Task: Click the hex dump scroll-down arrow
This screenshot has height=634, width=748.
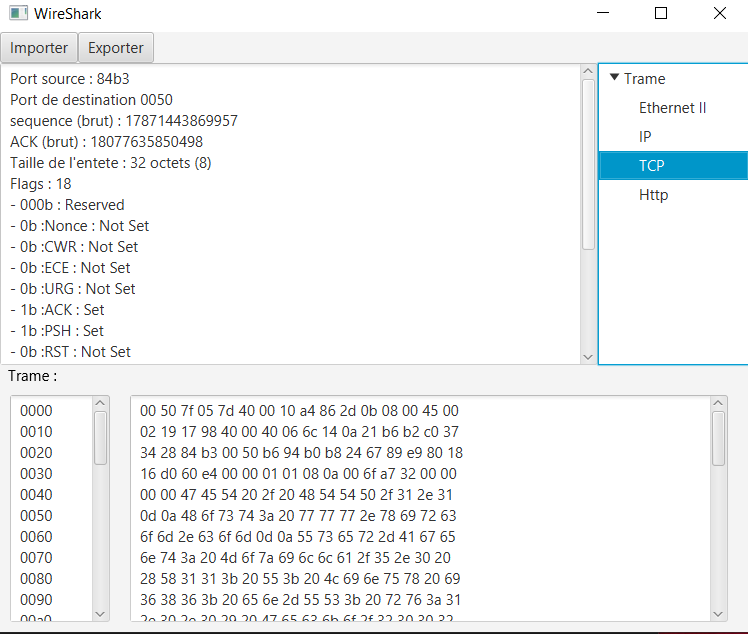Action: [718, 614]
